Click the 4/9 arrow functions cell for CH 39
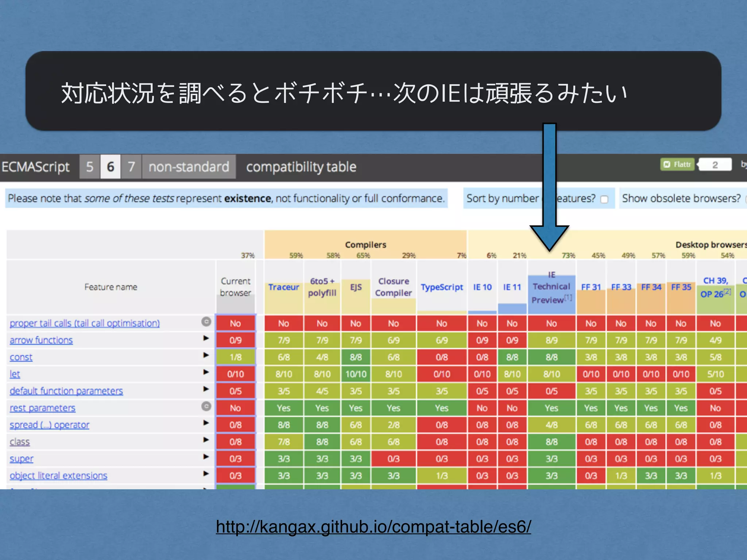This screenshot has height=560, width=747. [716, 340]
